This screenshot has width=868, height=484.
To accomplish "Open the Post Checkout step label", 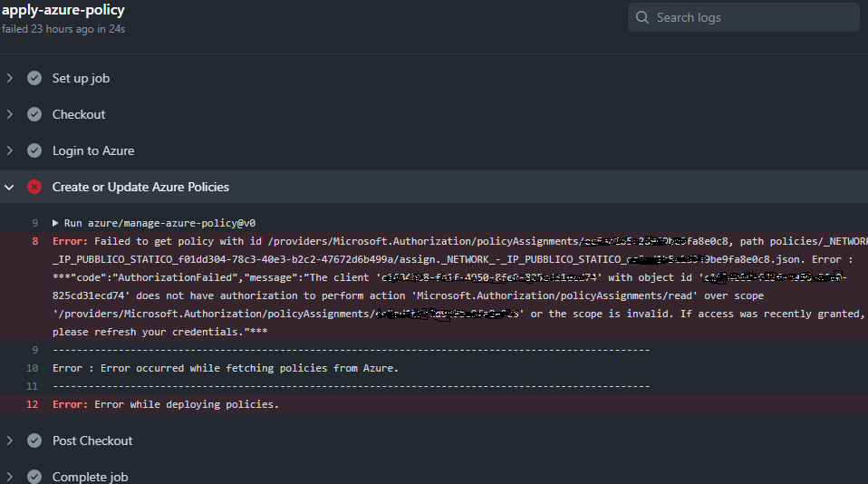I will coord(92,440).
